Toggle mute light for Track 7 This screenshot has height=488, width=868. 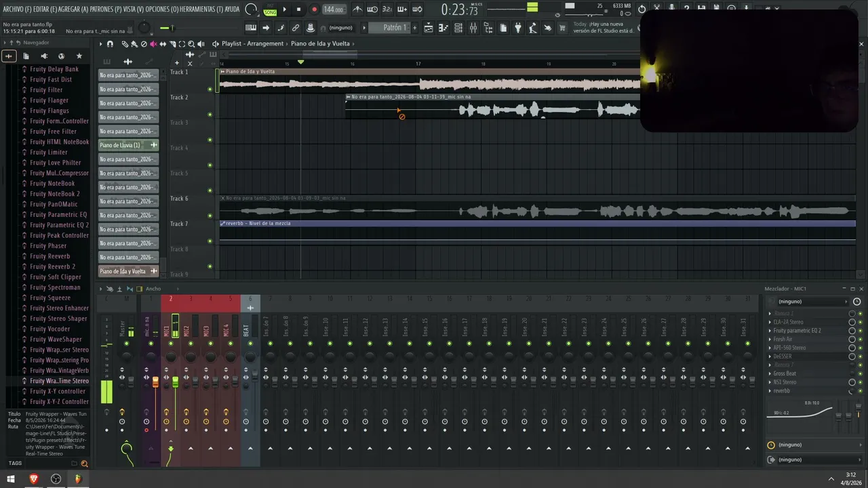click(x=210, y=241)
